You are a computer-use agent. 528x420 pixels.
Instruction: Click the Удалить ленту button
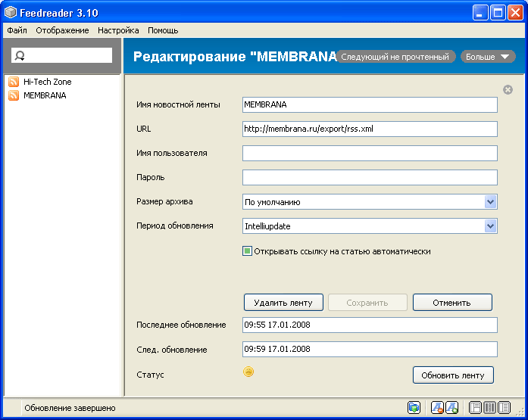pyautogui.click(x=283, y=303)
